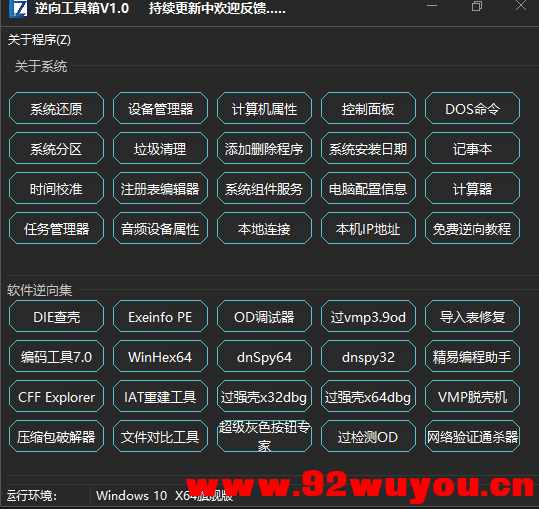Click the restore window button

477,5
